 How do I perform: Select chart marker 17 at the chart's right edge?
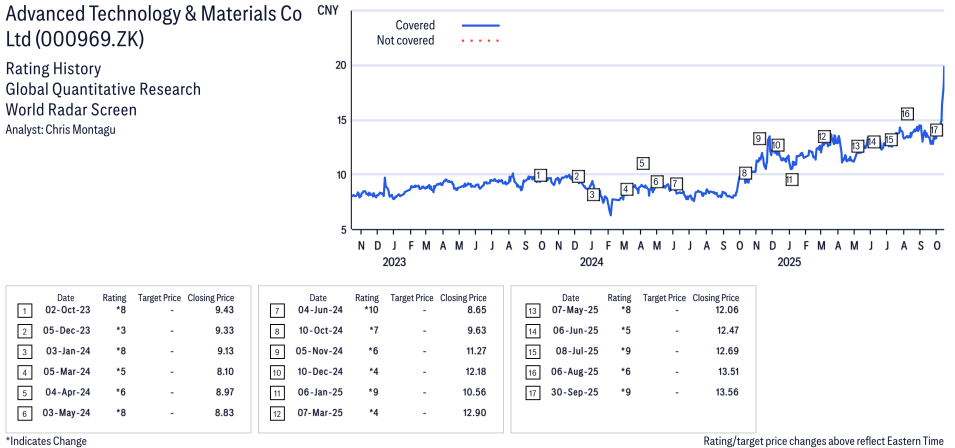[x=936, y=130]
